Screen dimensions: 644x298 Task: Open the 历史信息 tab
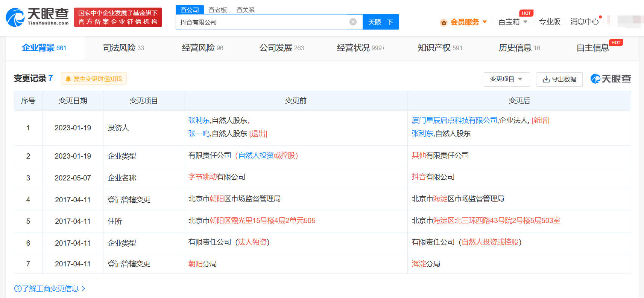point(519,48)
